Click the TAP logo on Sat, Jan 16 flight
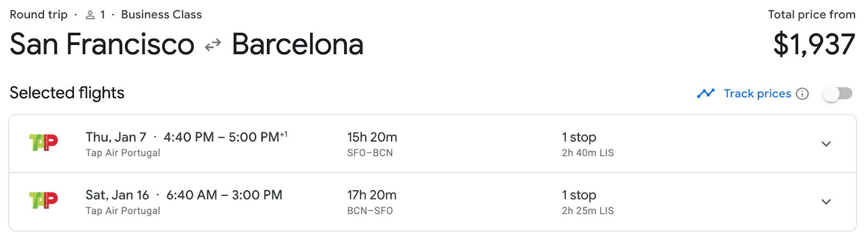 click(x=43, y=201)
